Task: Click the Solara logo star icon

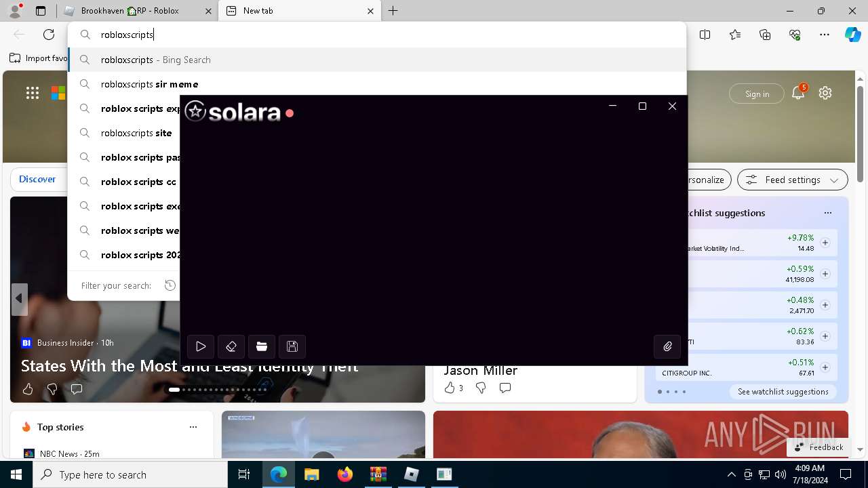Action: 195,111
